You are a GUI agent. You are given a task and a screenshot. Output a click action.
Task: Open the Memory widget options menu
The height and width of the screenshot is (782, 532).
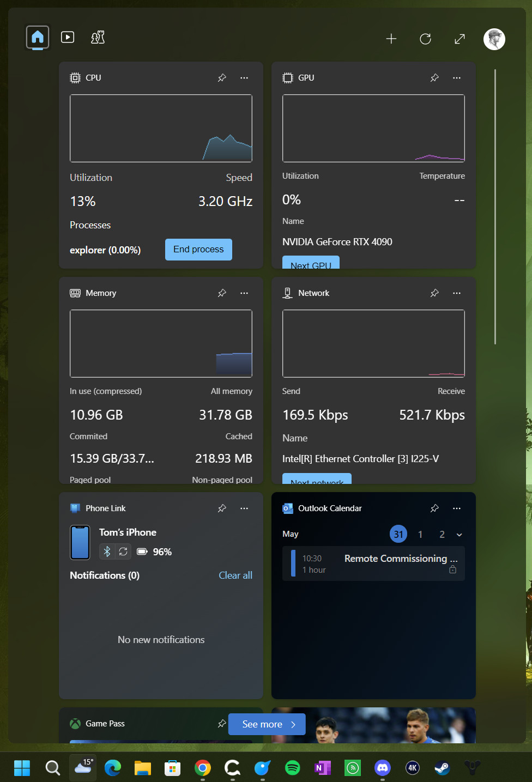244,293
